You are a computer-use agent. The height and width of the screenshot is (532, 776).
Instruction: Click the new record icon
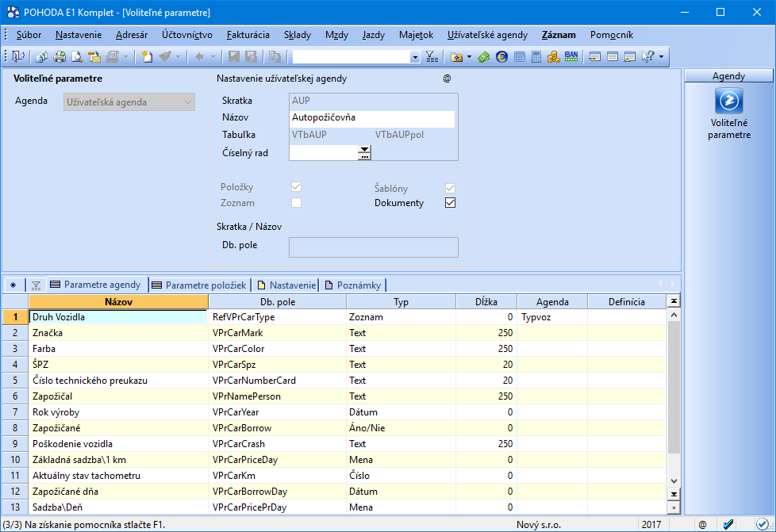(147, 57)
